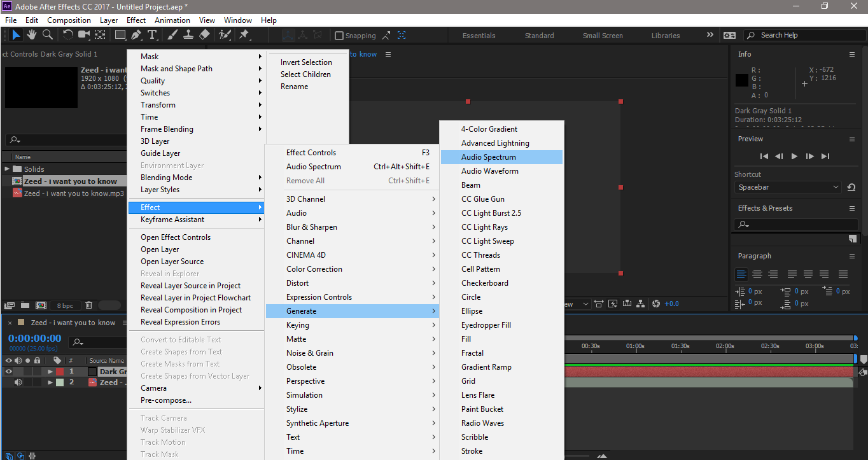Choose Audio Waveform effect
This screenshot has width=868, height=462.
point(501,171)
